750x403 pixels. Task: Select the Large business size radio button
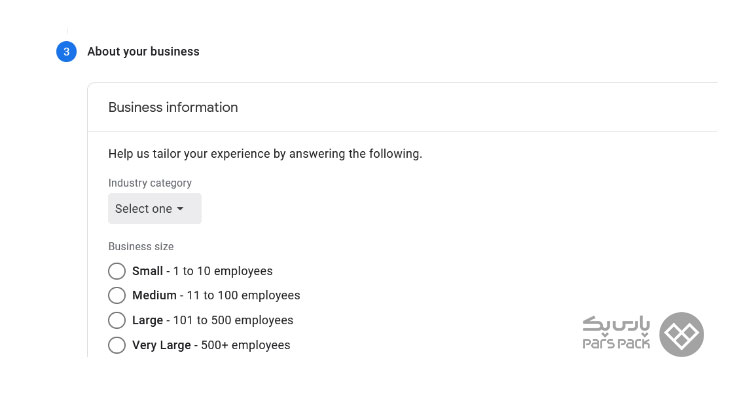tap(117, 320)
